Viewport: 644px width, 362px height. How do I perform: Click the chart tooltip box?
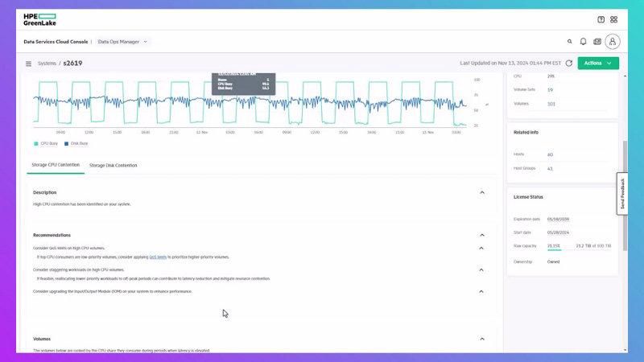coord(244,84)
